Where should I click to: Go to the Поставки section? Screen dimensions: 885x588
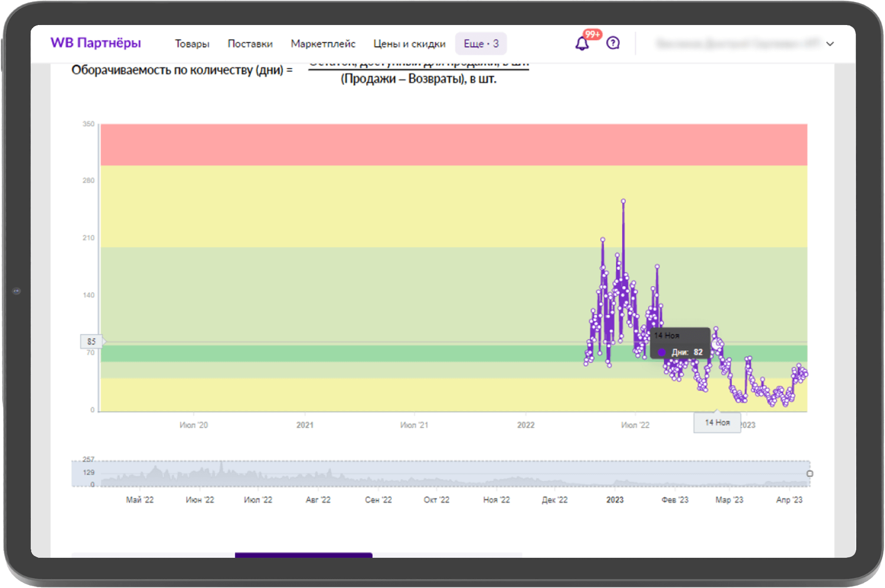coord(250,44)
